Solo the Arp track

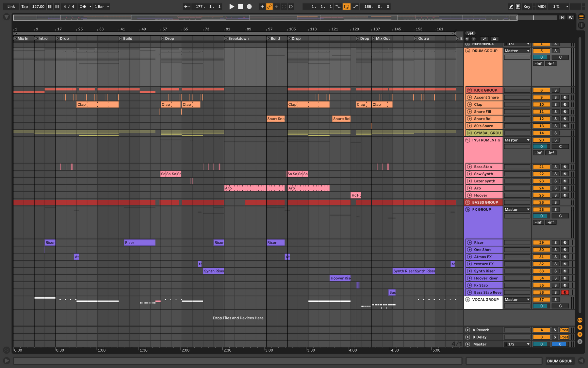555,188
